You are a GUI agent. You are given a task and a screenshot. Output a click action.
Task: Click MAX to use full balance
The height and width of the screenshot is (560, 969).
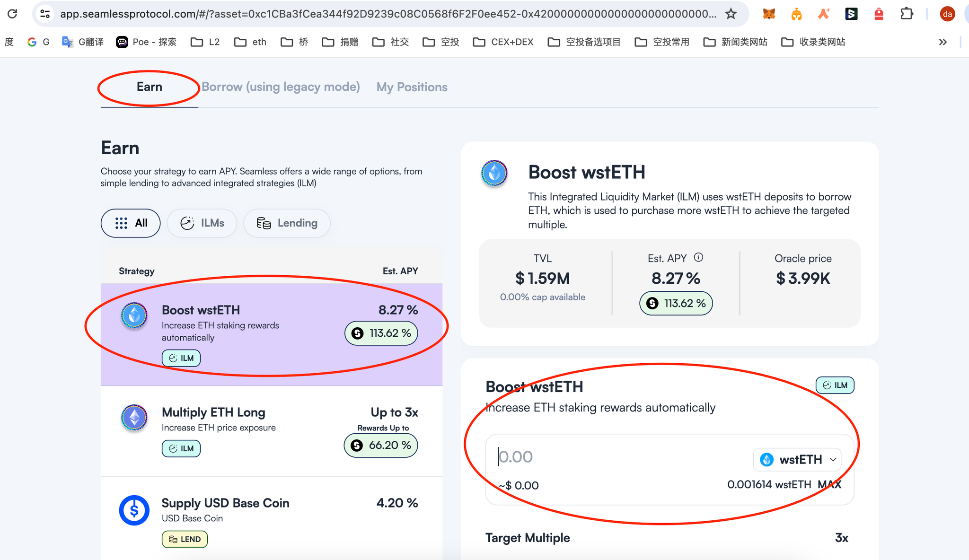coord(829,484)
